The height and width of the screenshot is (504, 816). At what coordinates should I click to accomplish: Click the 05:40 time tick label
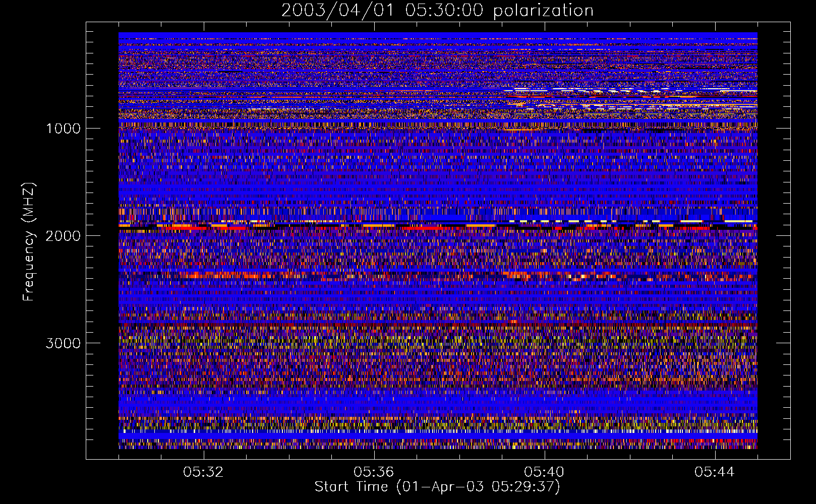544,472
